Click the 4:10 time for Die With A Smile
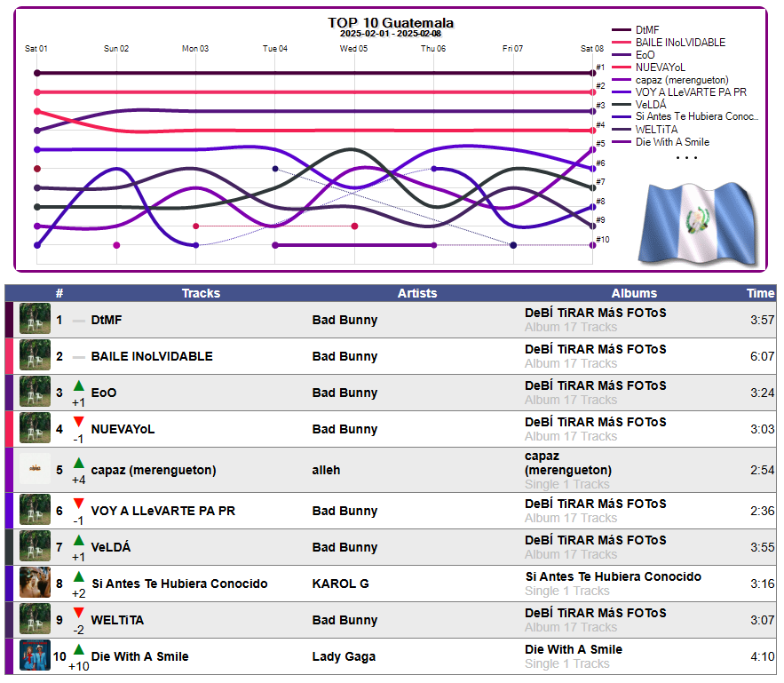This screenshot has height=683, width=784. tap(762, 656)
